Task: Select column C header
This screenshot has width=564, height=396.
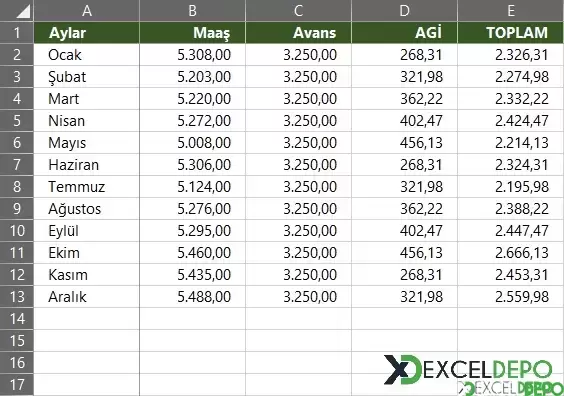Action: click(298, 10)
